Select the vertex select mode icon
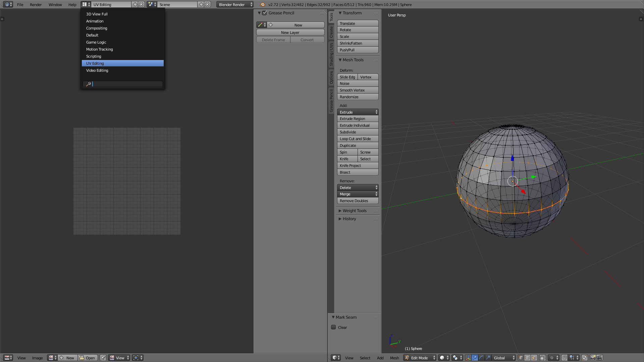This screenshot has height=362, width=644. pos(521,358)
